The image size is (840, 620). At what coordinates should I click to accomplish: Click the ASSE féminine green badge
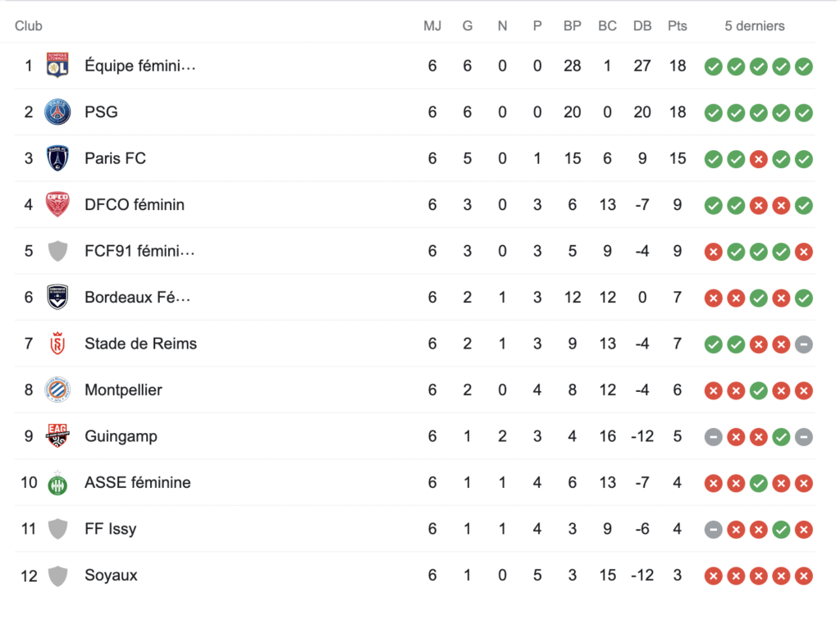[57, 482]
